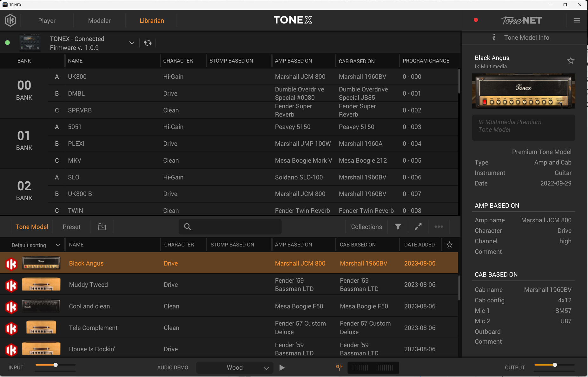588x377 pixels.
Task: Select the House Is Rockin' tone model name
Action: [x=92, y=349]
